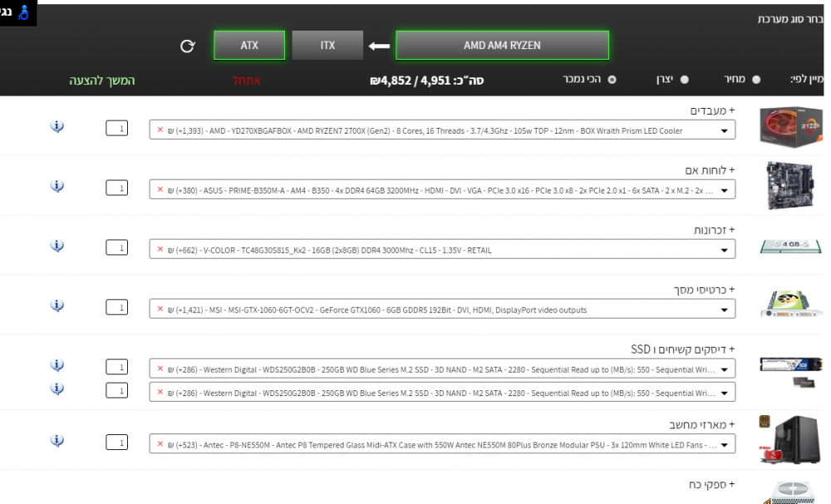Click the quantity field in the Antec case row

click(116, 443)
